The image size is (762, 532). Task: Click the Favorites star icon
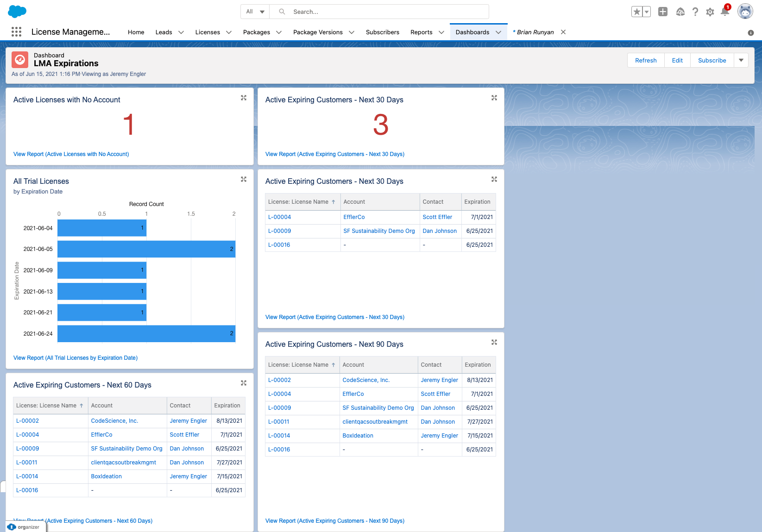[x=637, y=12]
